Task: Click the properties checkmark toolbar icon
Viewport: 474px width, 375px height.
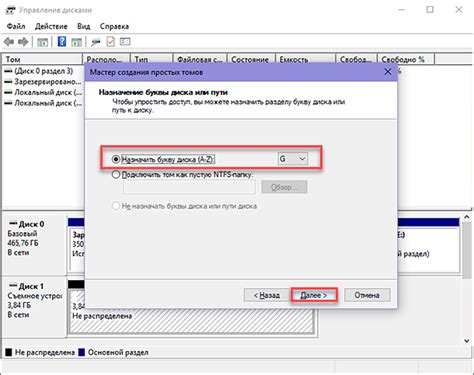Action: tap(111, 42)
